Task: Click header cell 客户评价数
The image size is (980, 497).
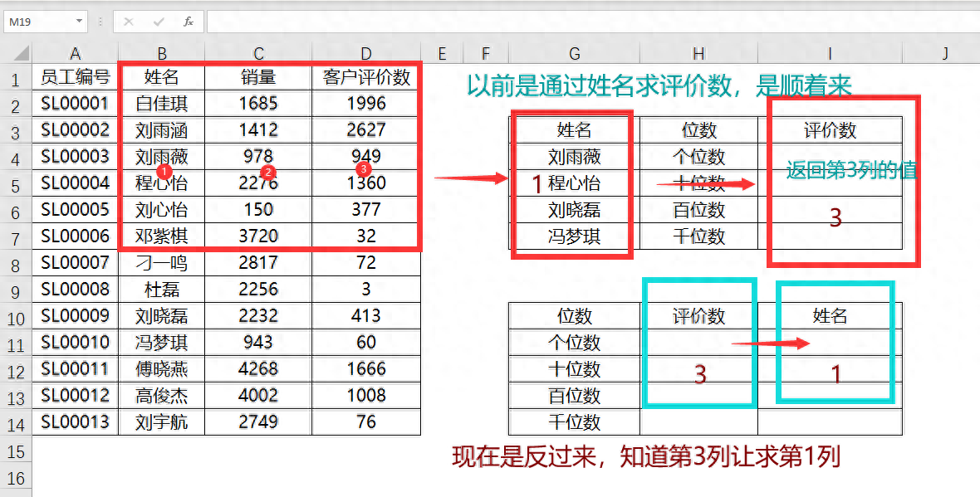Action: click(366, 77)
